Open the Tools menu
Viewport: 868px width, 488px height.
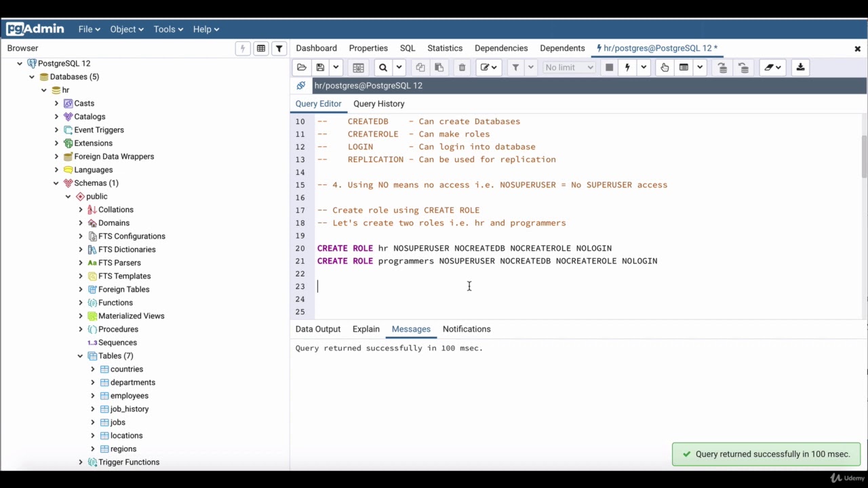pyautogui.click(x=168, y=29)
